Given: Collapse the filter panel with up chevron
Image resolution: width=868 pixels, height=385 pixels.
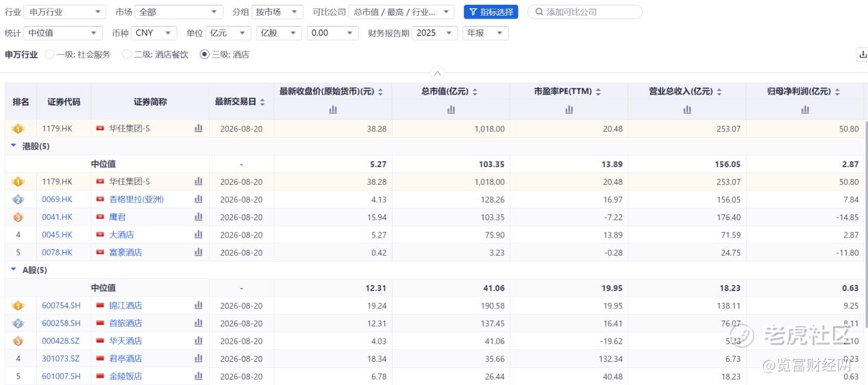Looking at the screenshot, I should coord(438,73).
